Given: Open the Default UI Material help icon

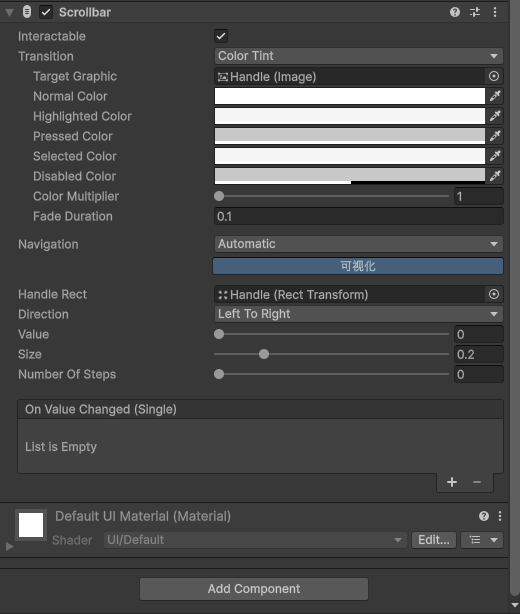Looking at the screenshot, I should coord(484,516).
